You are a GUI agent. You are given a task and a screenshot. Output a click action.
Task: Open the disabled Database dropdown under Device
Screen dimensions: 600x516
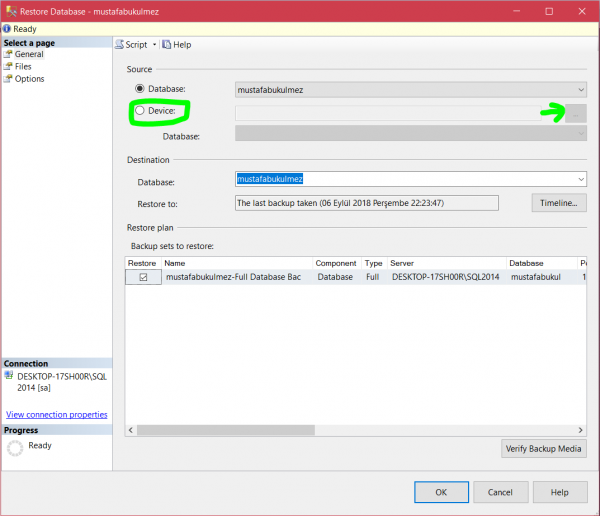[411, 133]
